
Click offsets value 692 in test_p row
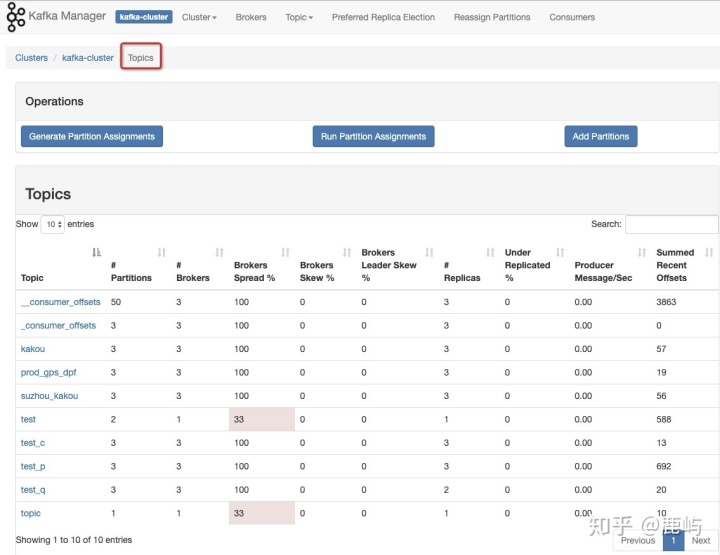(664, 466)
